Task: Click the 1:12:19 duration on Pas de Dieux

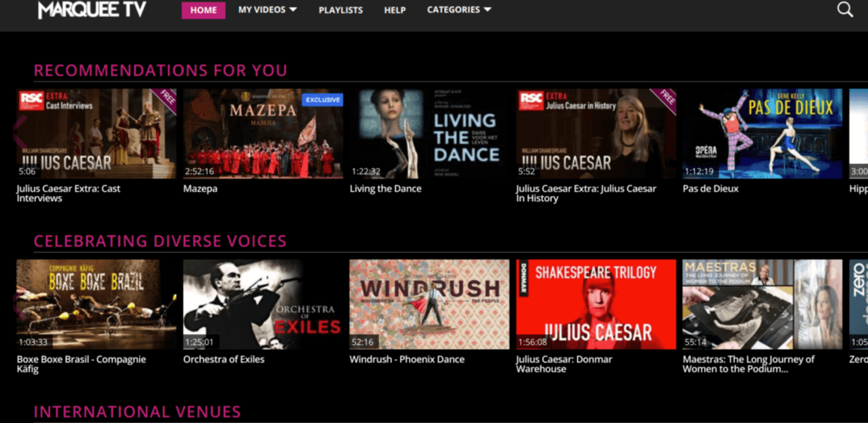Action: pos(699,171)
